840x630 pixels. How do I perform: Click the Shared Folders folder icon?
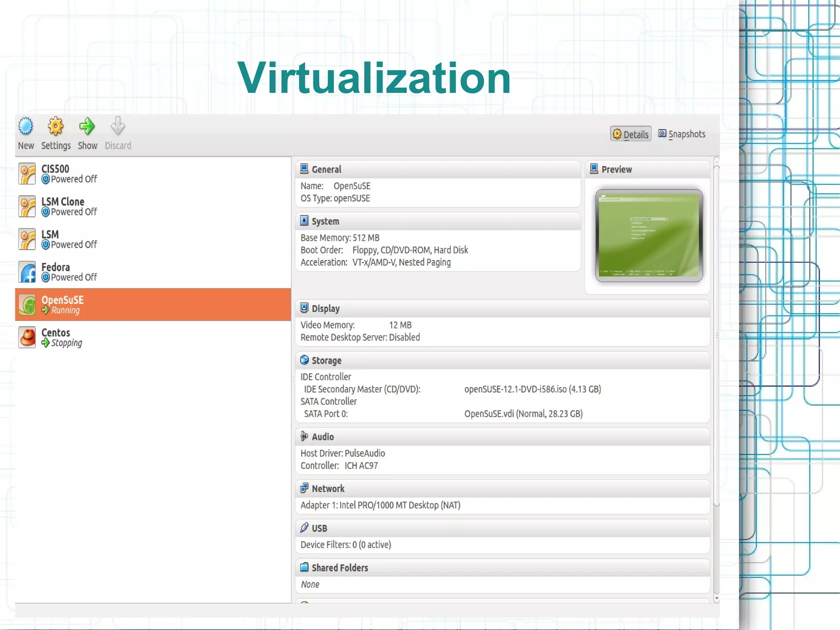pos(304,567)
